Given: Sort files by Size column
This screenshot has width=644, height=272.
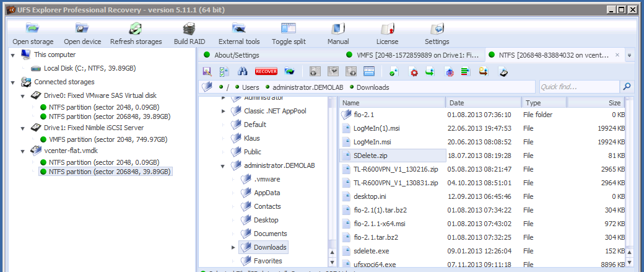Looking at the screenshot, I should tap(596, 103).
